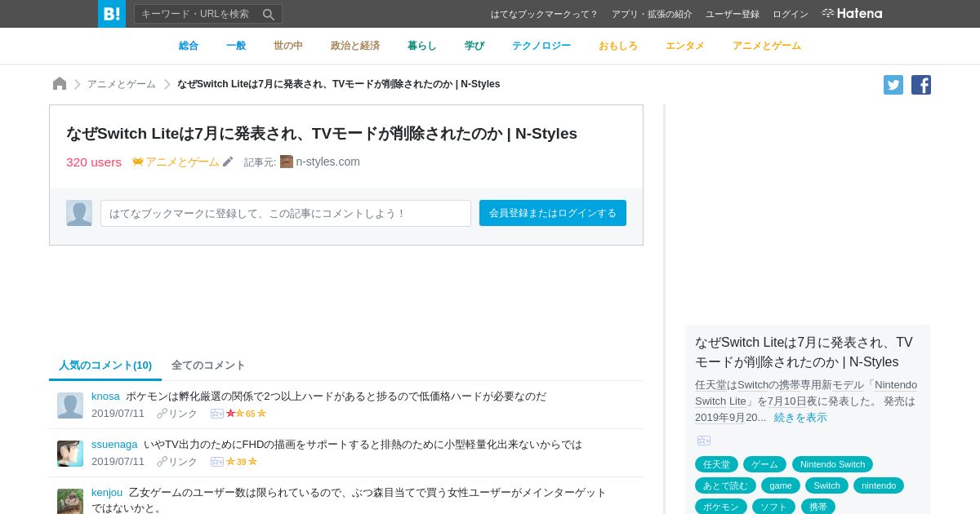Share article on Twitter
980x514 pixels.
pos(893,85)
